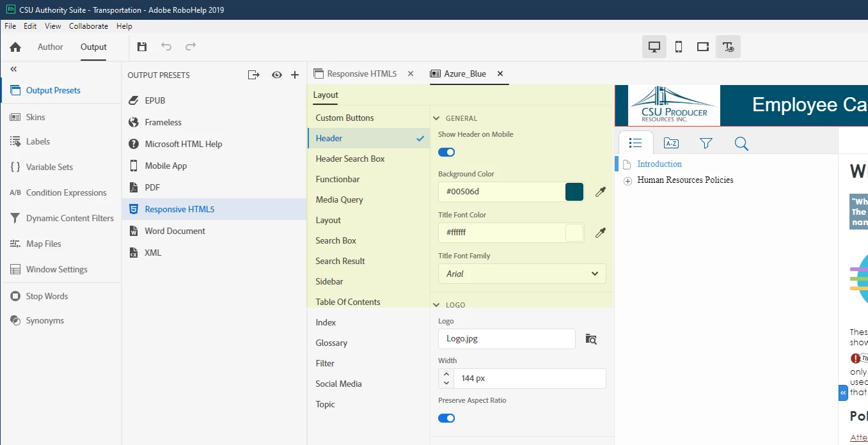The image size is (868, 445).
Task: Open the Table of Contents preview tab
Action: coord(635,143)
